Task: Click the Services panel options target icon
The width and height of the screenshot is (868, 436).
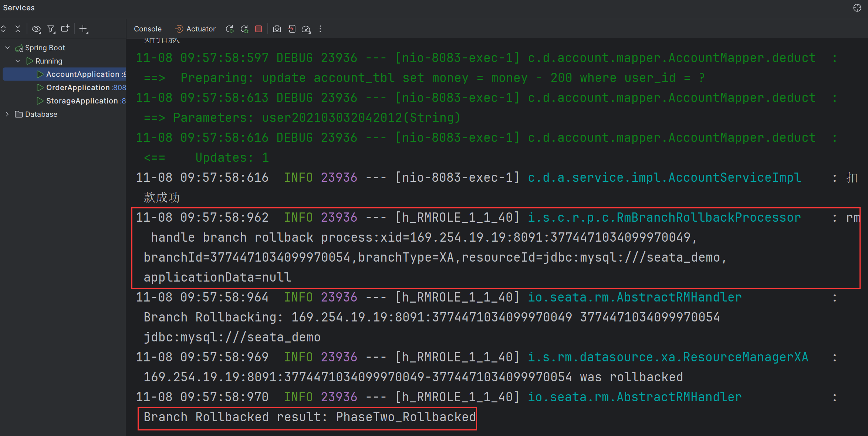Action: 857,8
